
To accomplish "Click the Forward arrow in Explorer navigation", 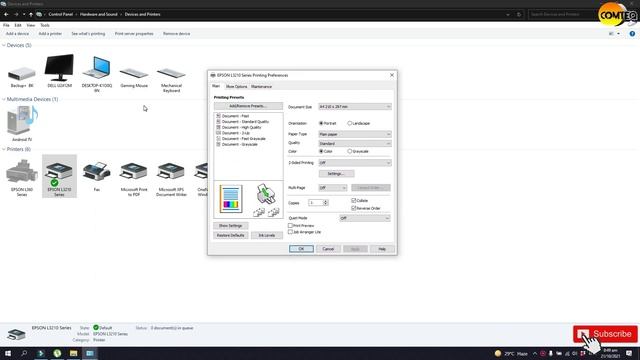I will [16, 14].
